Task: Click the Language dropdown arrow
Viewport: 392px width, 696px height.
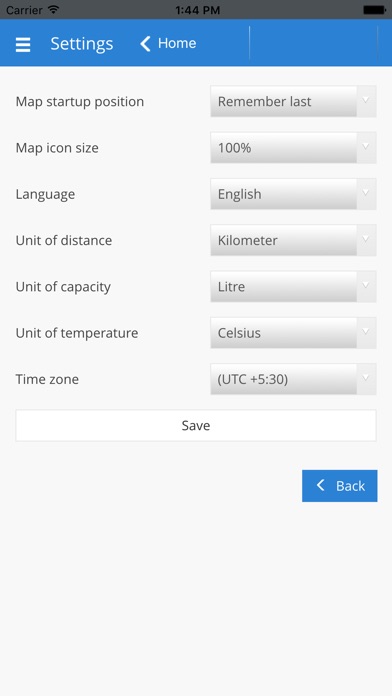Action: 366,194
